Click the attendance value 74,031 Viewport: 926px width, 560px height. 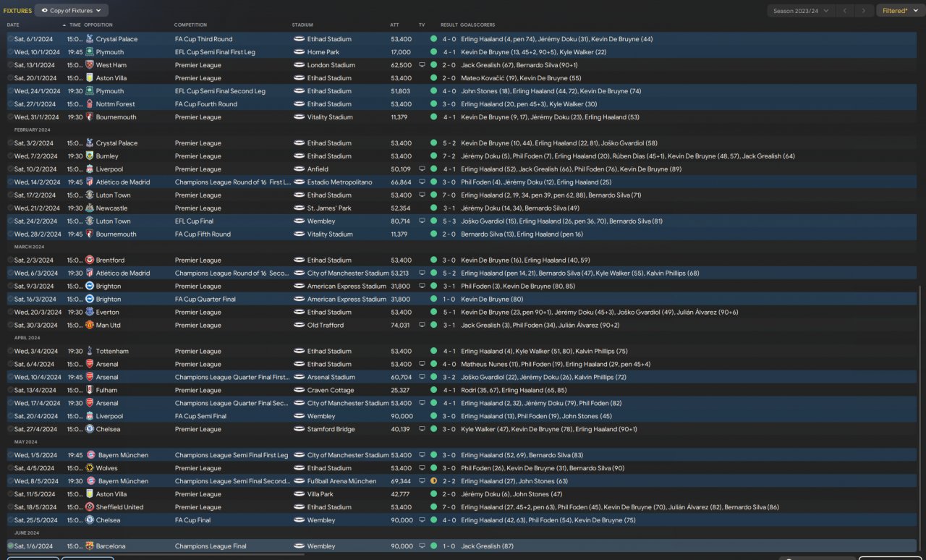402,326
